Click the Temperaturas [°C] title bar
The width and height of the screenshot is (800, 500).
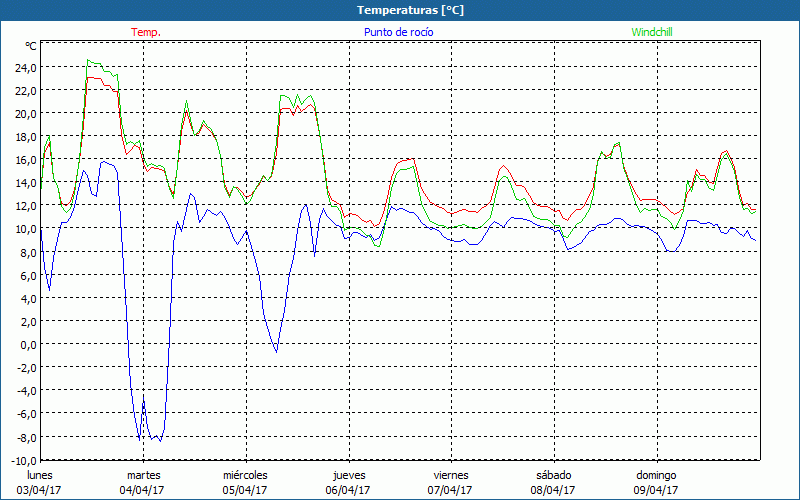(400, 10)
